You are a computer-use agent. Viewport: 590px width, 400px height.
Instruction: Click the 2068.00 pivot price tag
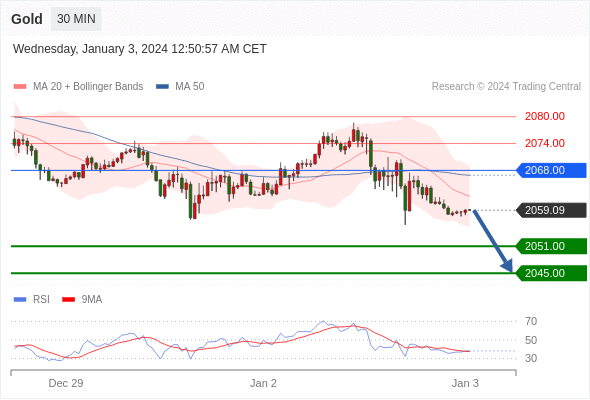tap(551, 170)
